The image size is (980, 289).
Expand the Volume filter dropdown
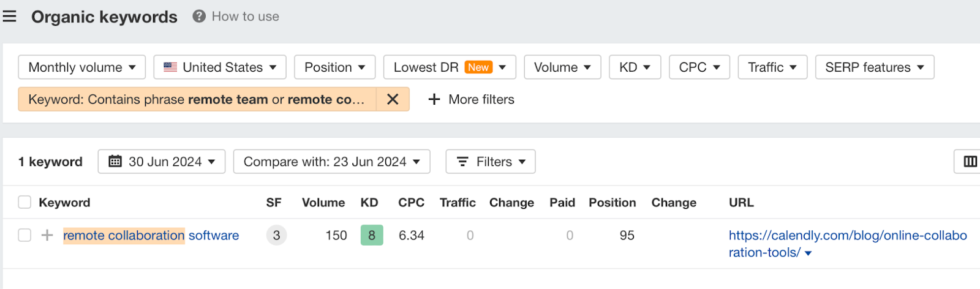562,67
